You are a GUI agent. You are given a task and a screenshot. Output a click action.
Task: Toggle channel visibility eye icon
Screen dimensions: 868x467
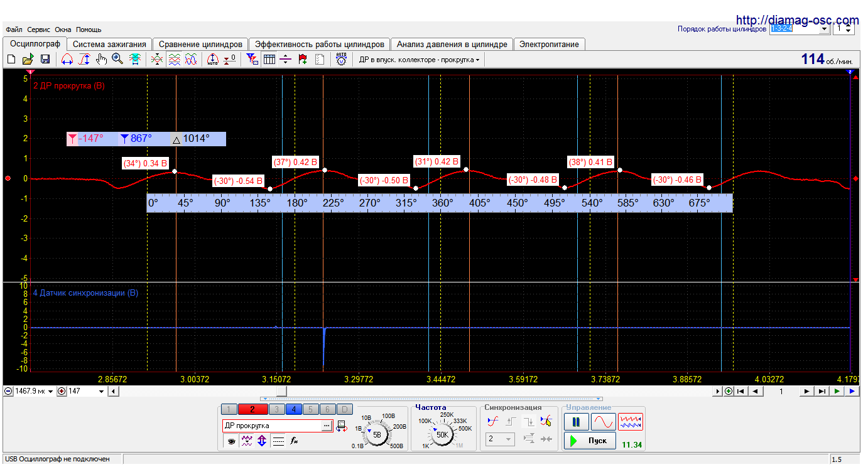click(x=231, y=441)
